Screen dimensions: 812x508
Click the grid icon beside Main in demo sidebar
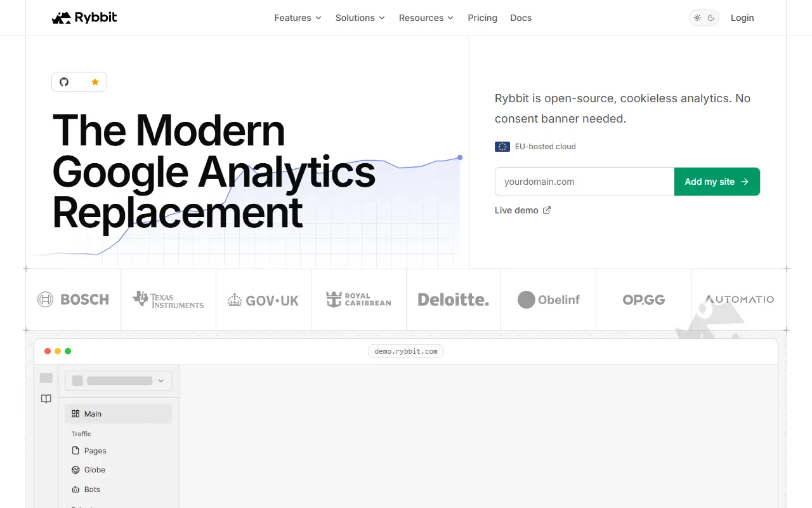(x=75, y=414)
